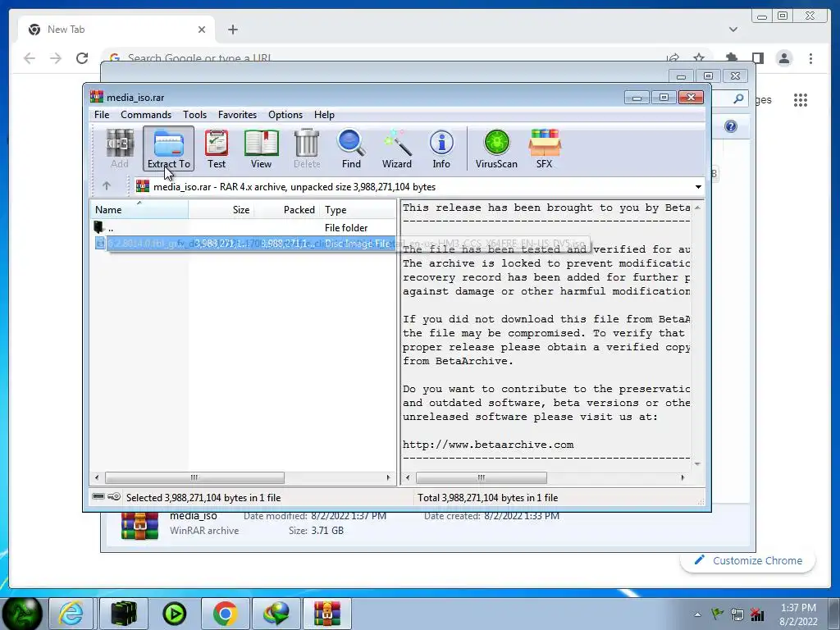
Task: Click the SFX toolbar icon
Action: pyautogui.click(x=545, y=149)
